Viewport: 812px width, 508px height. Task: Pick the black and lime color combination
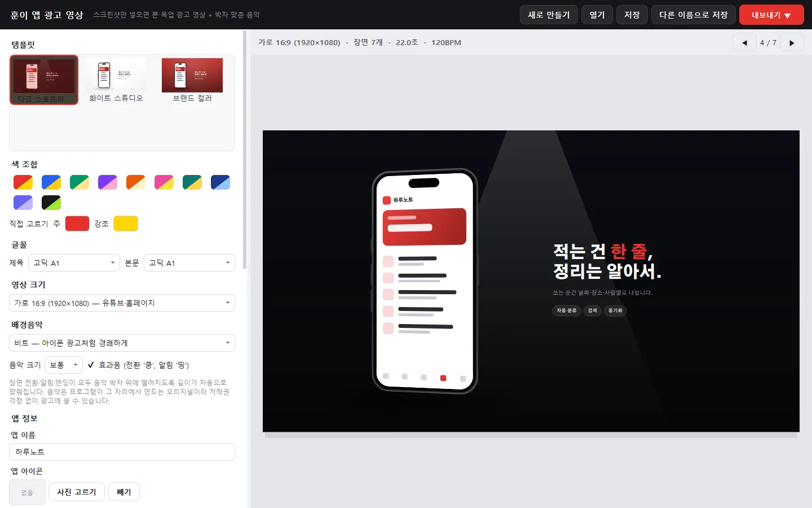[51, 203]
